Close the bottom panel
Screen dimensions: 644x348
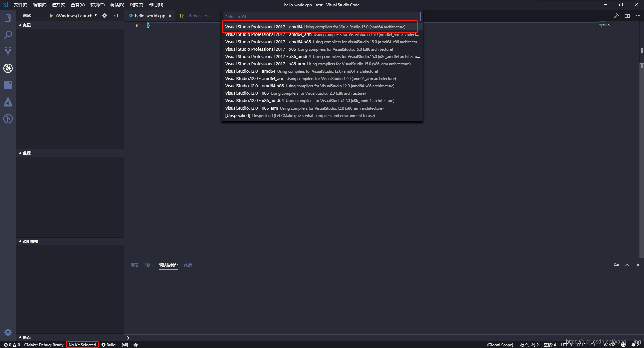point(638,265)
